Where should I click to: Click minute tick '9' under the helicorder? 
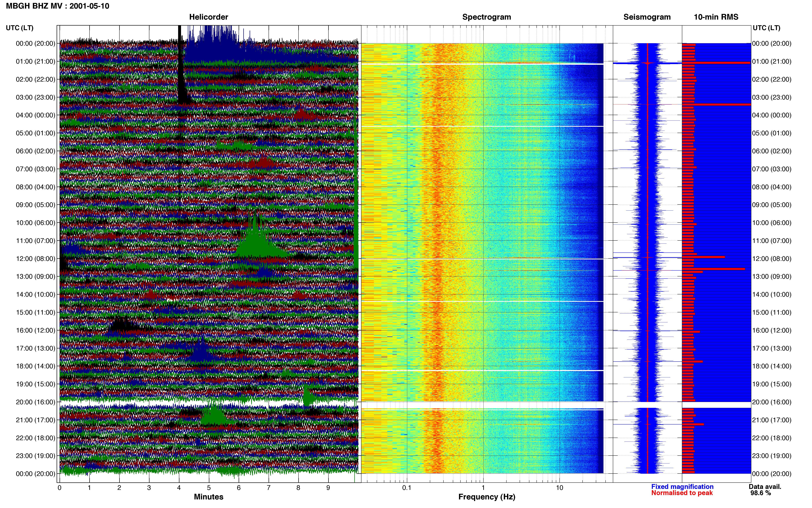click(328, 487)
